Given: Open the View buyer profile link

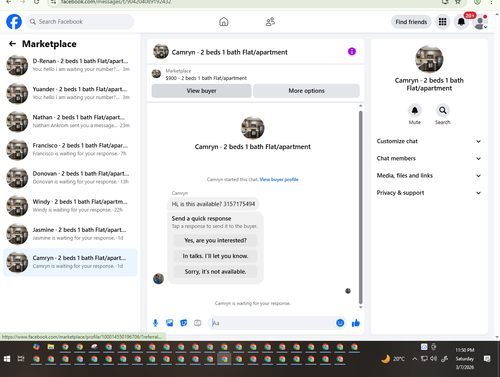Looking at the screenshot, I should [x=279, y=179].
